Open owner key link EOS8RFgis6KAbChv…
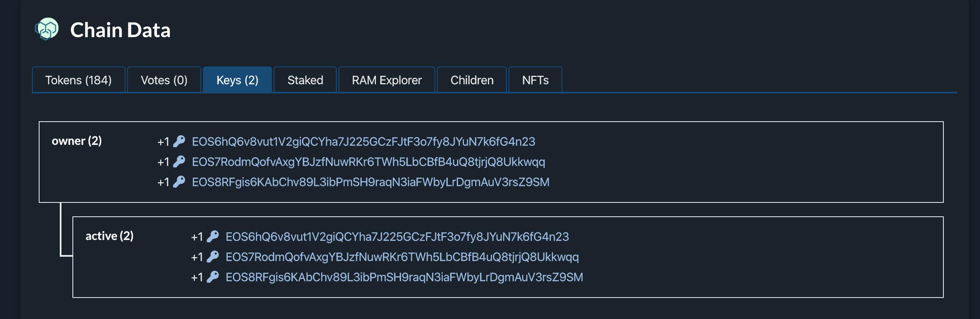The width and height of the screenshot is (980, 319). point(370,182)
